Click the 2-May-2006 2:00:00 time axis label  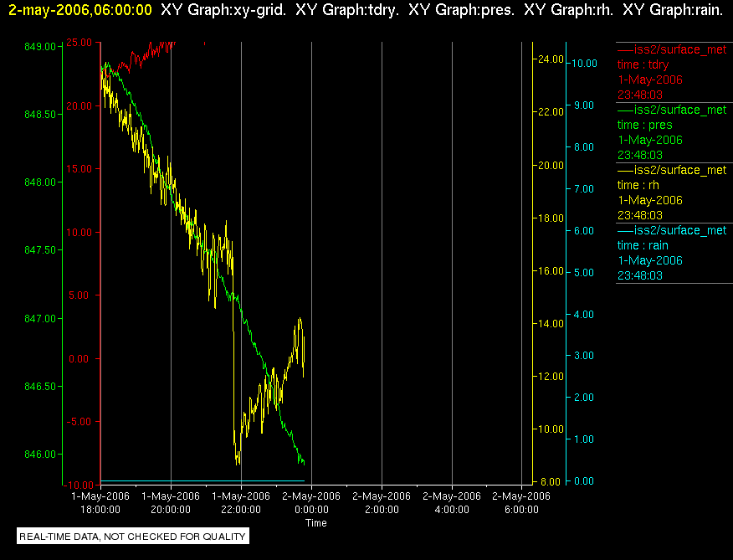[382, 503]
